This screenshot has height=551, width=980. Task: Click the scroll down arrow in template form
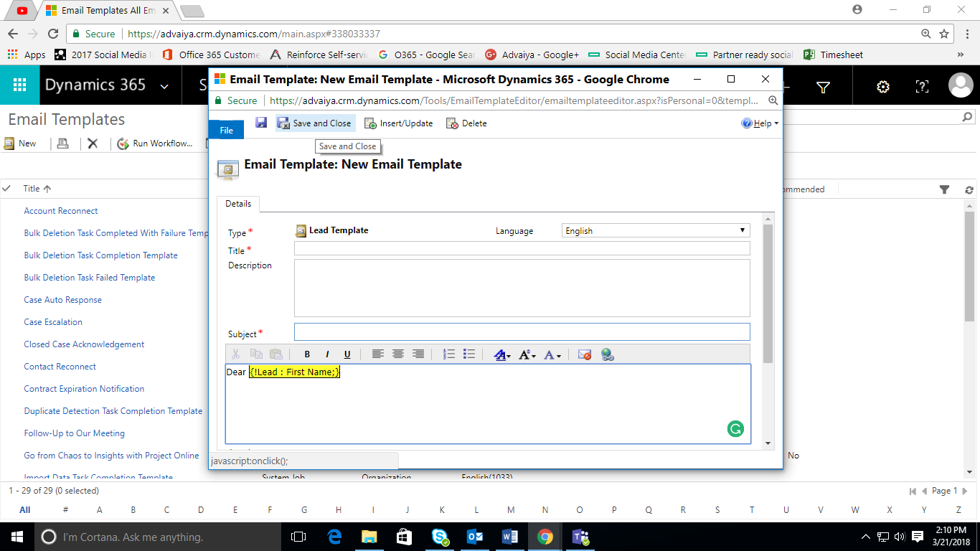click(x=768, y=444)
